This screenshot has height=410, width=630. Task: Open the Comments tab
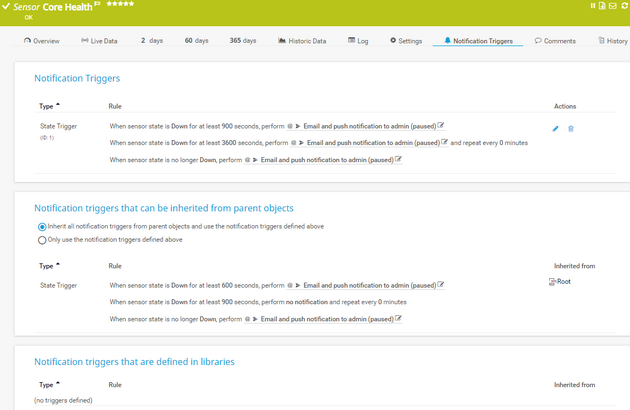pos(555,41)
